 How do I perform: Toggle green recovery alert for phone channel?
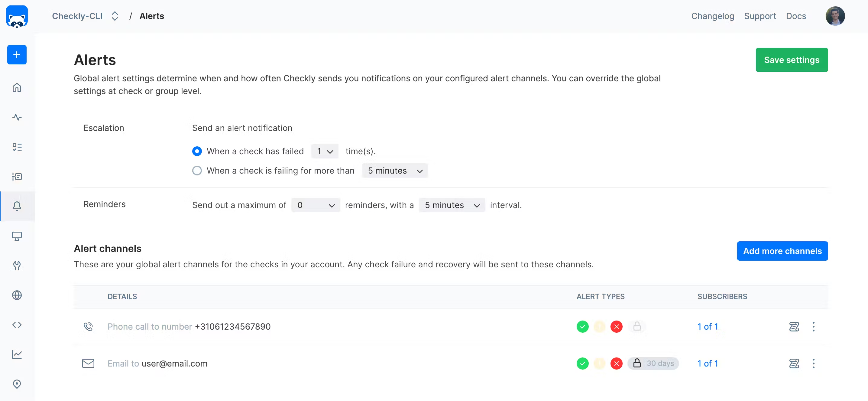click(582, 327)
